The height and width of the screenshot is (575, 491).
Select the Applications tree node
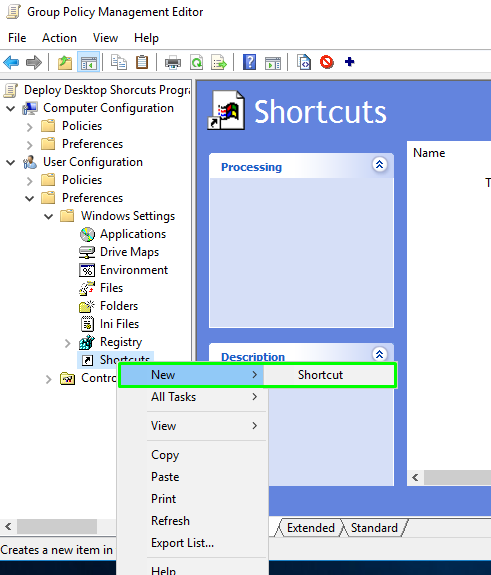[133, 234]
